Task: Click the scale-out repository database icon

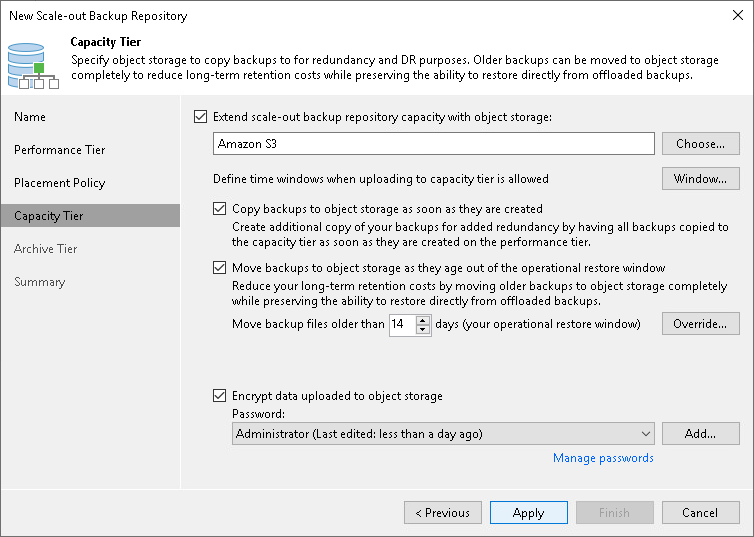Action: [x=33, y=65]
